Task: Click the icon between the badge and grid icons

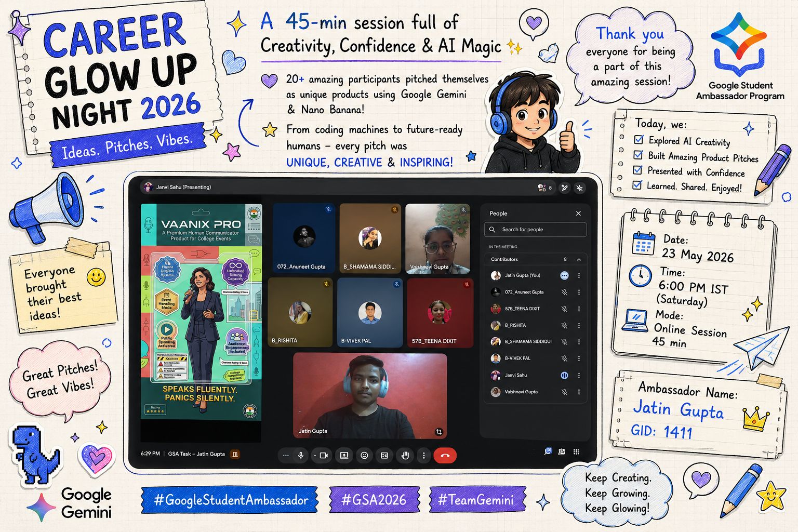Action: click(562, 451)
